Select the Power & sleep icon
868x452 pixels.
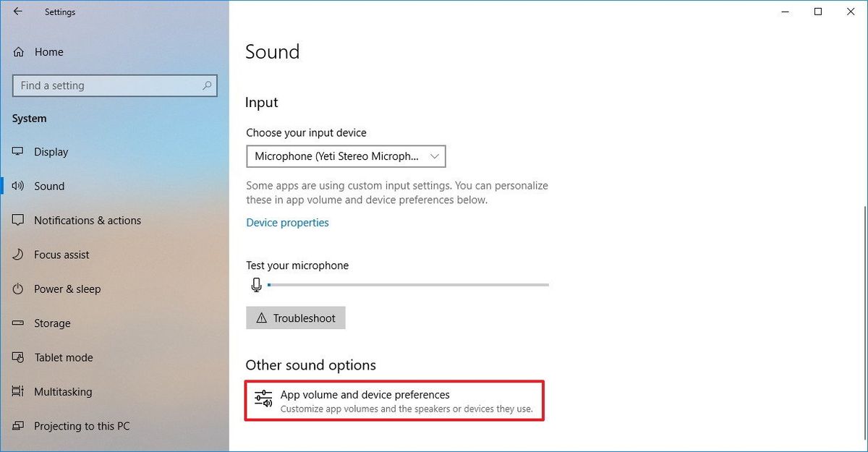tap(17, 289)
